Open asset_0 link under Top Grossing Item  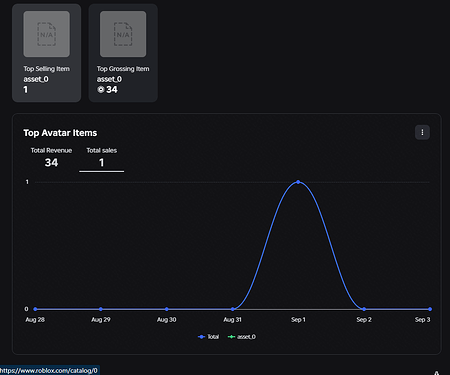[x=109, y=79]
